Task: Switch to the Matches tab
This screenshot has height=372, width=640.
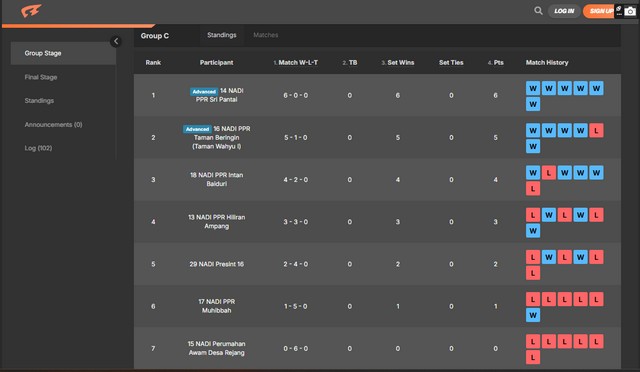Action: tap(265, 35)
